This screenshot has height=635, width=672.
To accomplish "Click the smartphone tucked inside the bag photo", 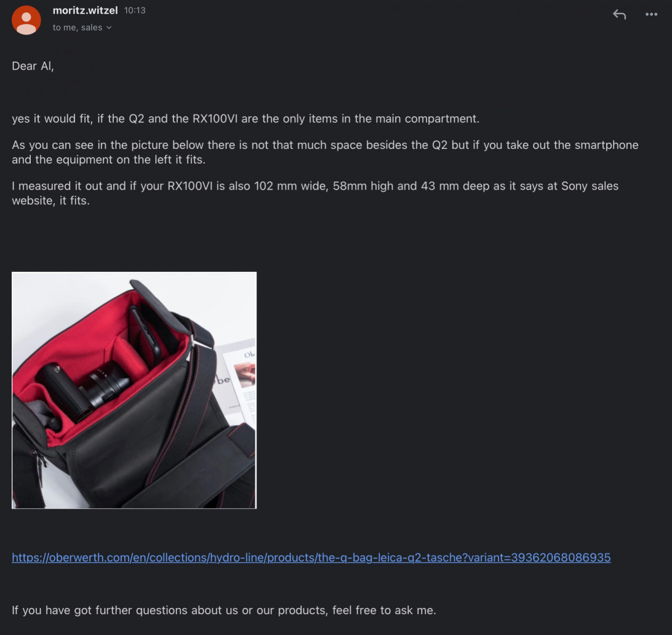I will (146, 331).
